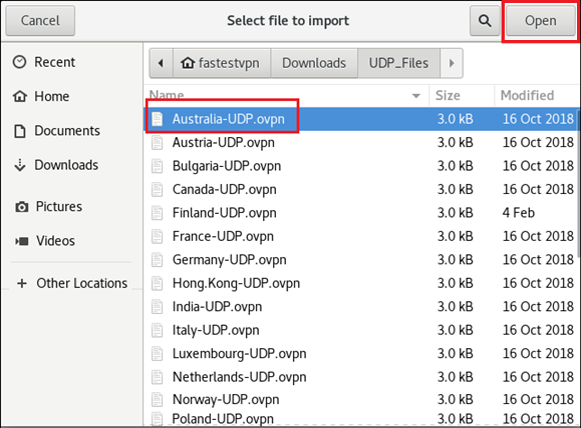Image resolution: width=581 pixels, height=428 pixels.
Task: Click the Videos camcorder icon
Action: pos(21,241)
